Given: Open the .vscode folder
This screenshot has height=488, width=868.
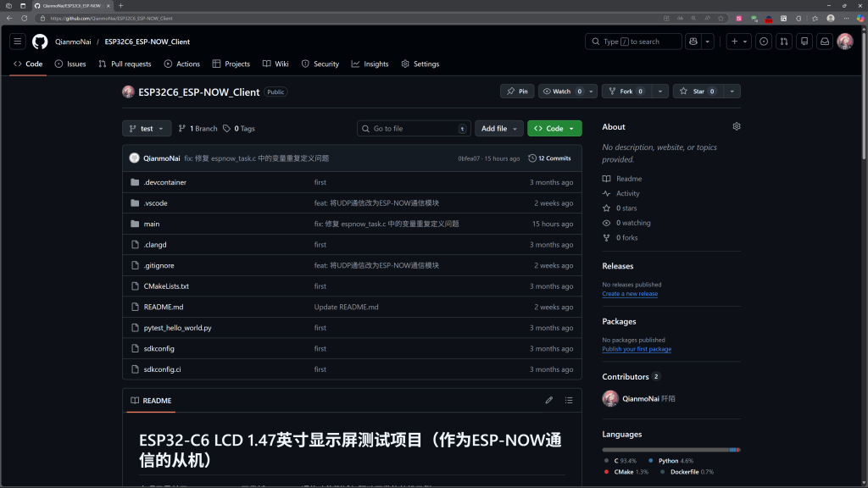Looking at the screenshot, I should pyautogui.click(x=156, y=203).
